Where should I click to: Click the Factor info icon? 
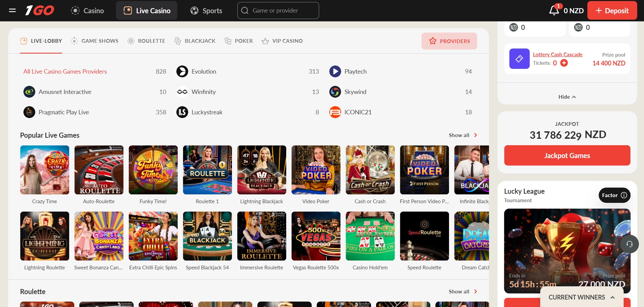click(x=624, y=195)
